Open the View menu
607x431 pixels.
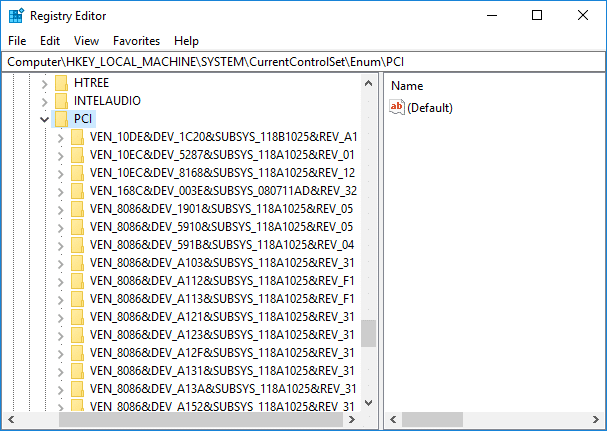[x=86, y=41]
